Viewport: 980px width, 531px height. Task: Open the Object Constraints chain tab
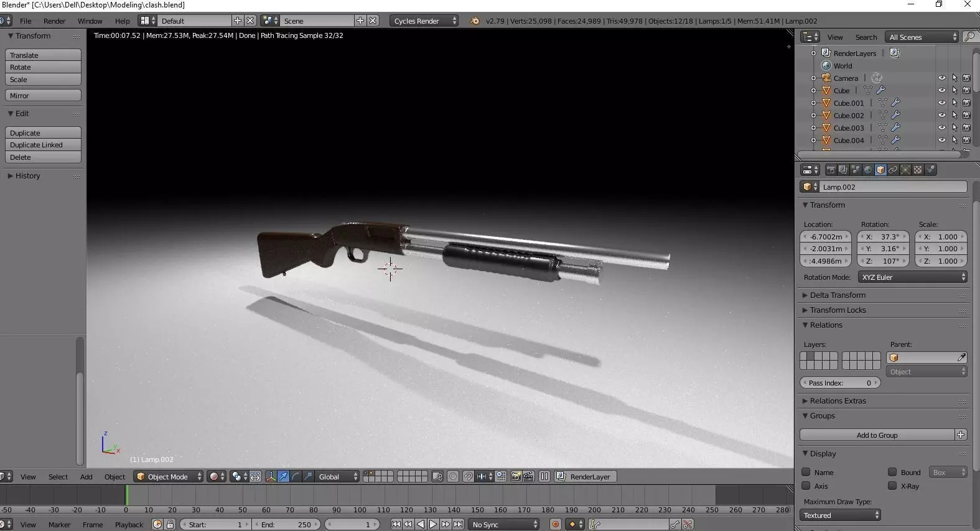tap(893, 170)
